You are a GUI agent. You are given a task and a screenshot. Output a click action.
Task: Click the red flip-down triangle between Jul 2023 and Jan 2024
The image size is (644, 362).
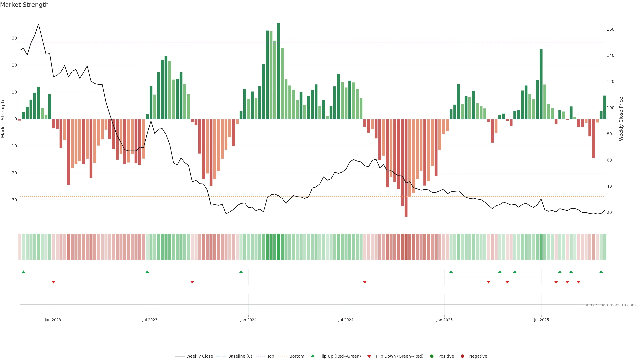(192, 282)
